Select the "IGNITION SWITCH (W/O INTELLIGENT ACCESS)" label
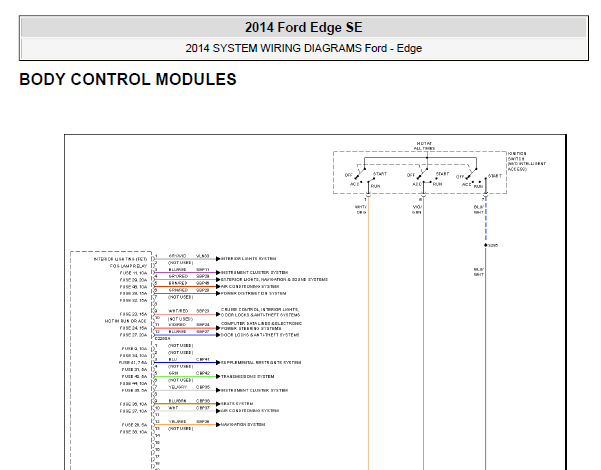The width and height of the screenshot is (601, 470). point(527,161)
